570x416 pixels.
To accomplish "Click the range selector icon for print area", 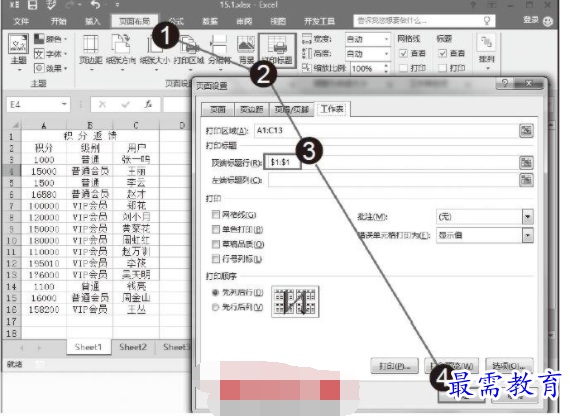I will pyautogui.click(x=526, y=131).
